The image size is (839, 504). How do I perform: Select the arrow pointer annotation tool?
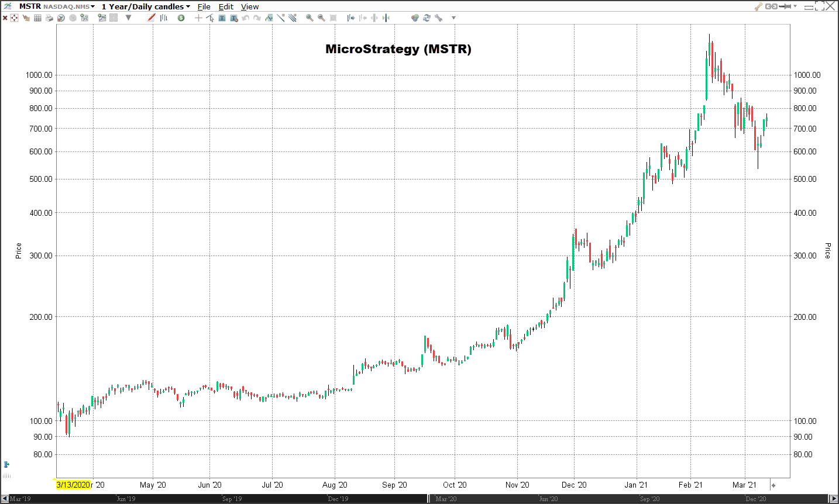click(x=211, y=18)
